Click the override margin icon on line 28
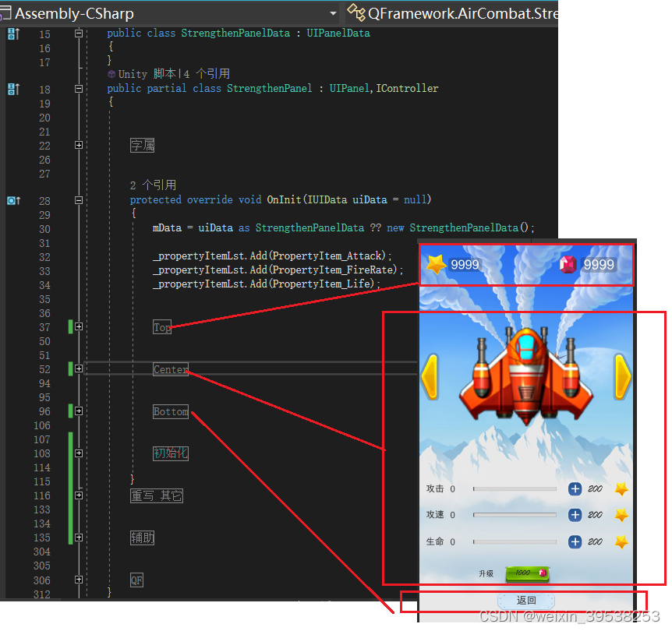This screenshot has height=631, width=672. point(13,200)
